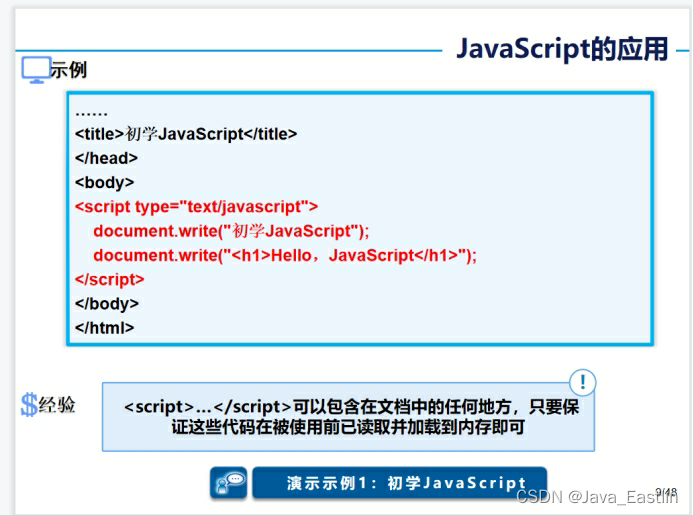This screenshot has height=515, width=693.
Task: Click the chat bubble demo icon
Action: click(x=228, y=483)
